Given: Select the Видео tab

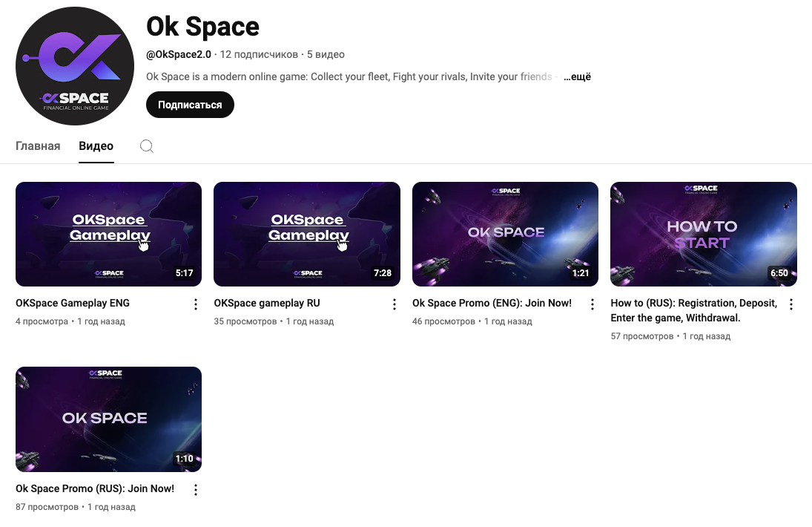Looking at the screenshot, I should point(96,146).
